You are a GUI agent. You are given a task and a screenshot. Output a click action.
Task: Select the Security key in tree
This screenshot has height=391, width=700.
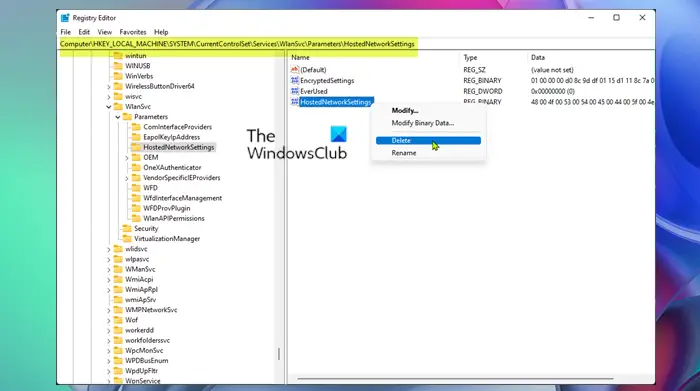coord(146,229)
